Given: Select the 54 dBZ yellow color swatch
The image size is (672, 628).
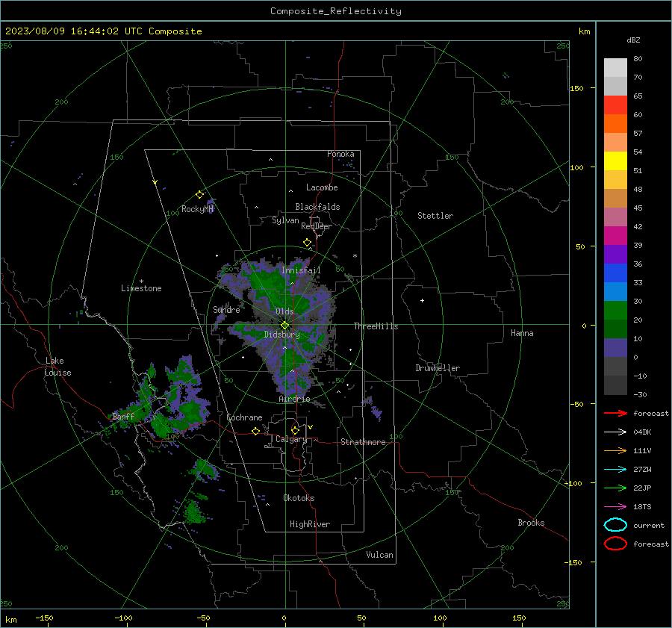Looking at the screenshot, I should click(615, 161).
